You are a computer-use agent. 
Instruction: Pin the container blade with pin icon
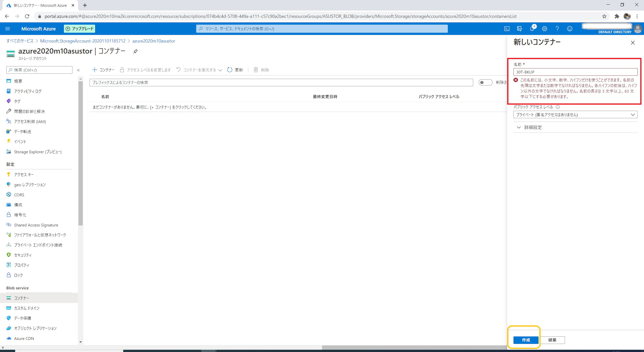pyautogui.click(x=135, y=51)
